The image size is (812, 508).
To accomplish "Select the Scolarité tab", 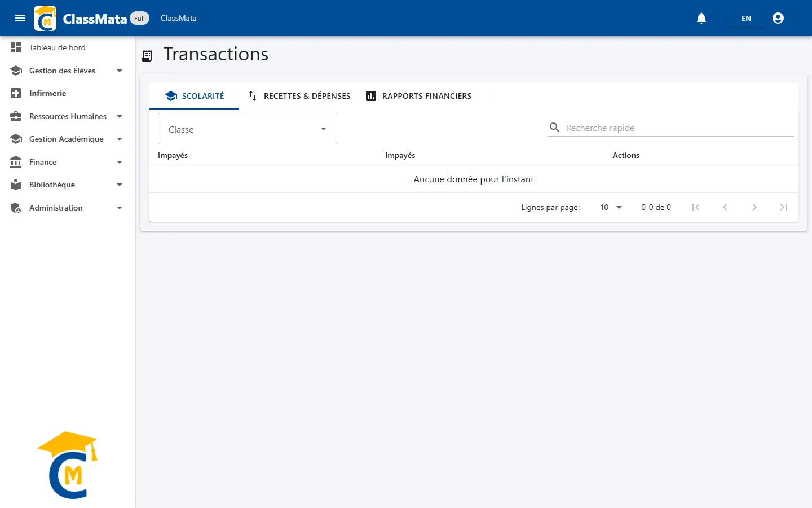I will (x=194, y=96).
